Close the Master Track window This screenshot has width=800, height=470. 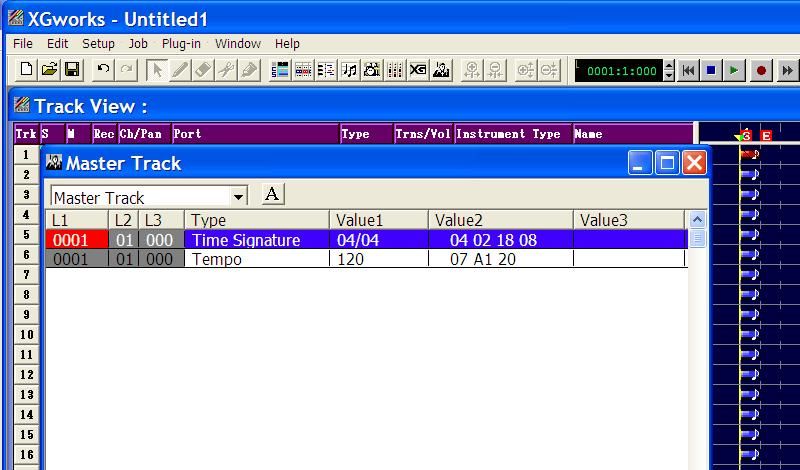pos(694,163)
